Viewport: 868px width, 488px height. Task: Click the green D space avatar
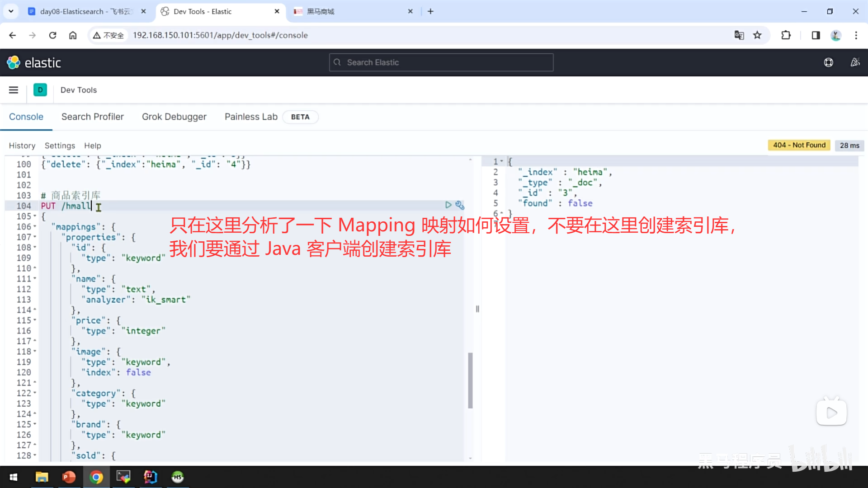click(x=40, y=90)
